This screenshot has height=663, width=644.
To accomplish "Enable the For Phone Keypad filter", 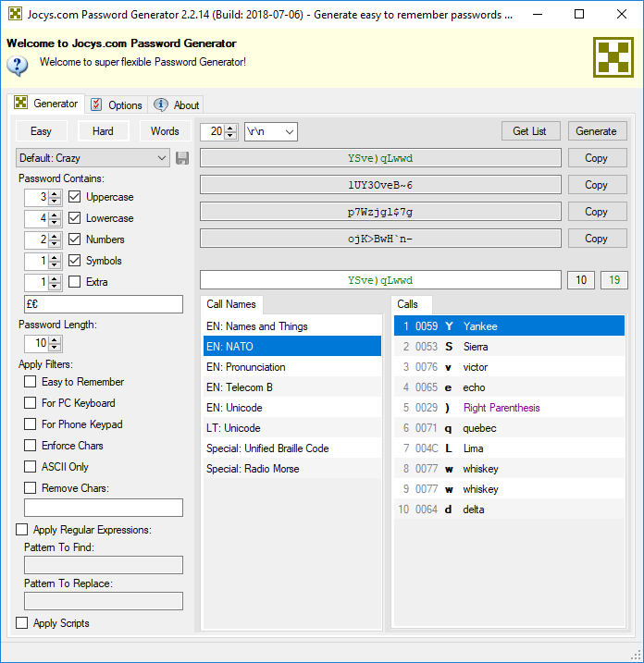I will coord(30,424).
